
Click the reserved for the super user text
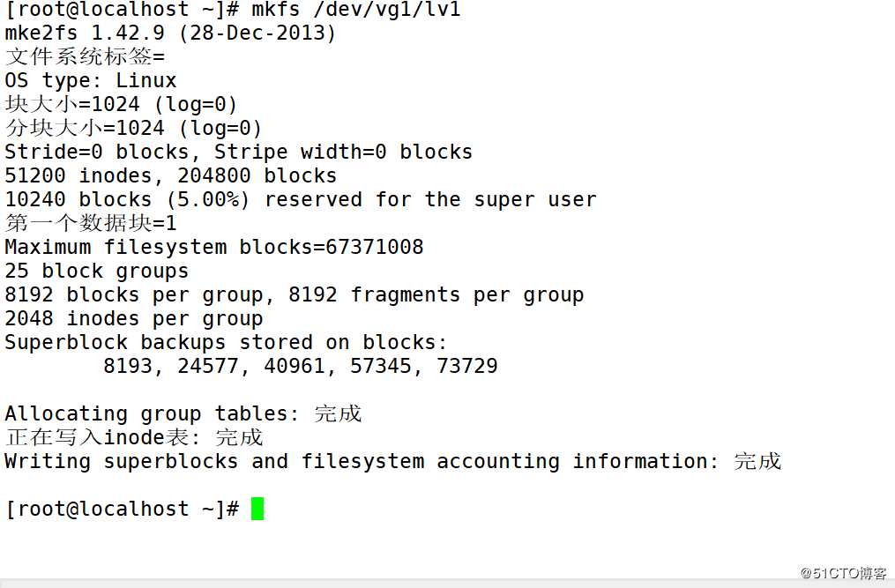click(x=430, y=200)
